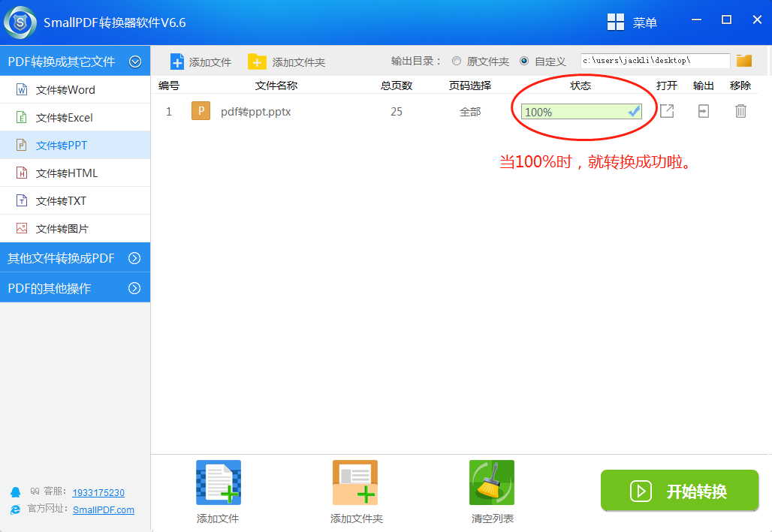Image resolution: width=772 pixels, height=532 pixels.
Task: Click the 清空列表 broom icon
Action: [x=491, y=482]
